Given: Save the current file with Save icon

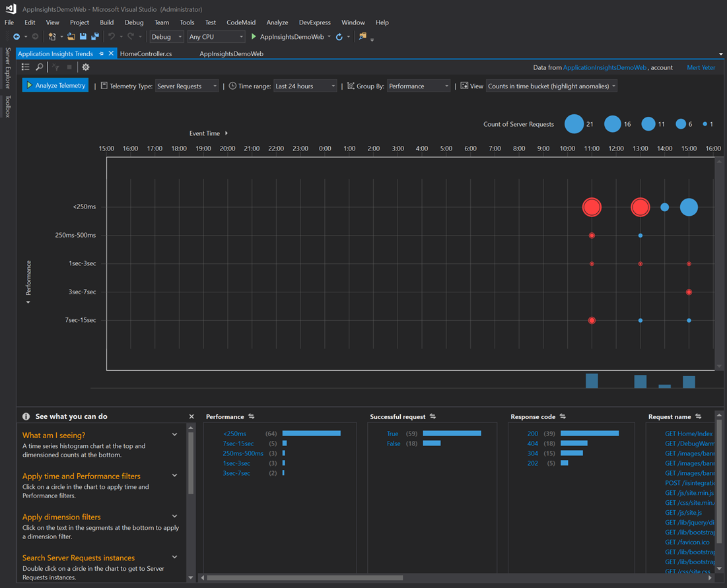Looking at the screenshot, I should [x=83, y=36].
